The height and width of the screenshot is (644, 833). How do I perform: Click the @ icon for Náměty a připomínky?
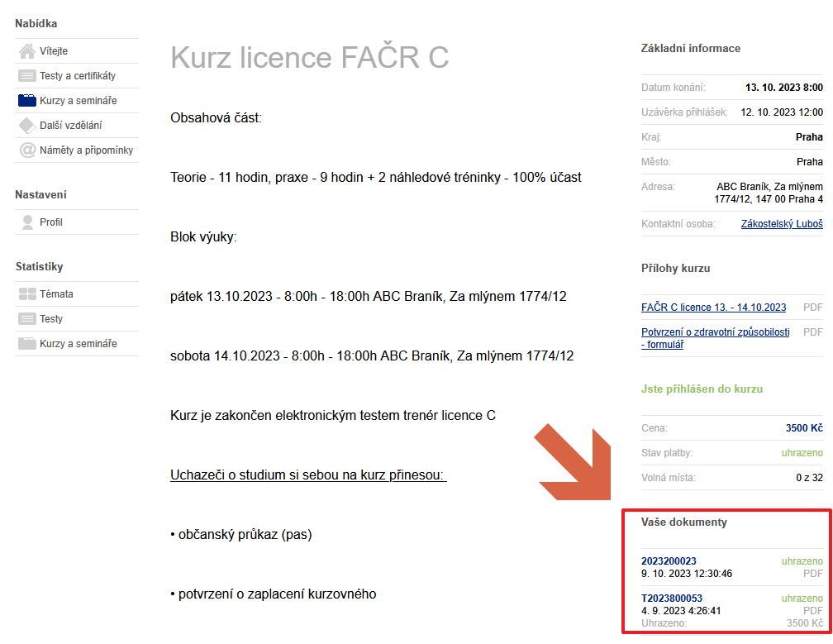point(27,150)
